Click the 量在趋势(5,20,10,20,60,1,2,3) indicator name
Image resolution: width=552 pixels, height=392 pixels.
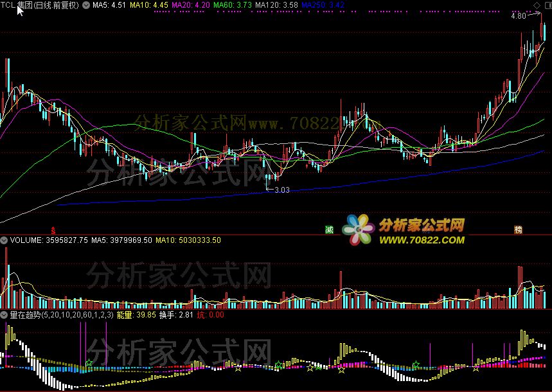tap(62, 315)
